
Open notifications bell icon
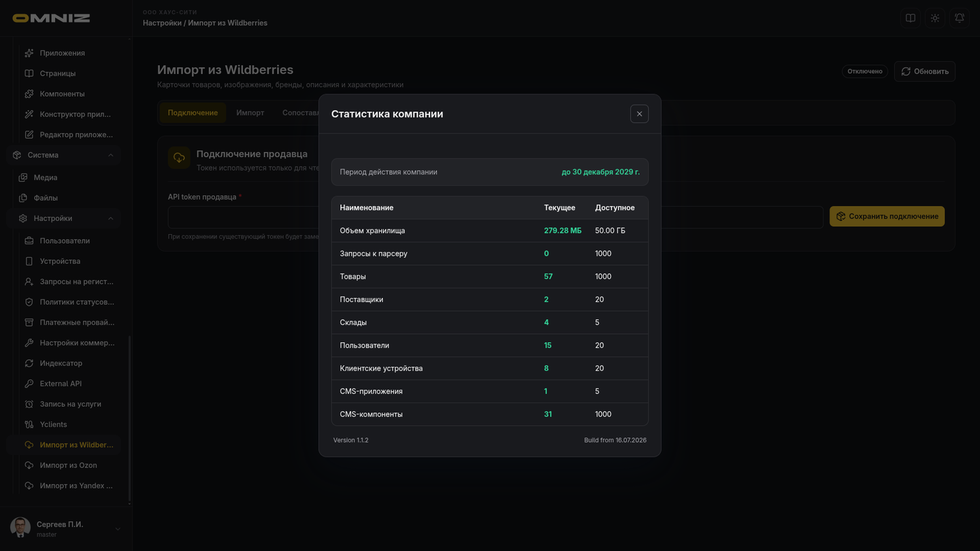(x=960, y=18)
